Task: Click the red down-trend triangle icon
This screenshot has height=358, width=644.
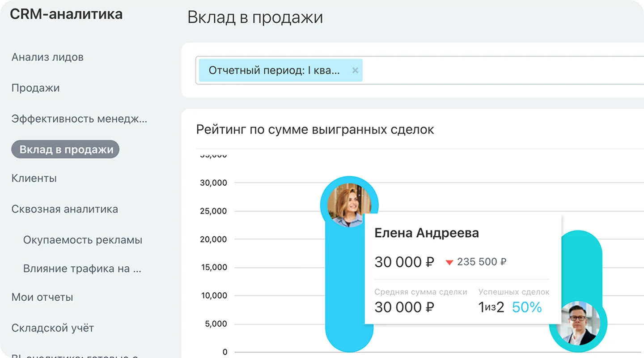Action: 449,262
